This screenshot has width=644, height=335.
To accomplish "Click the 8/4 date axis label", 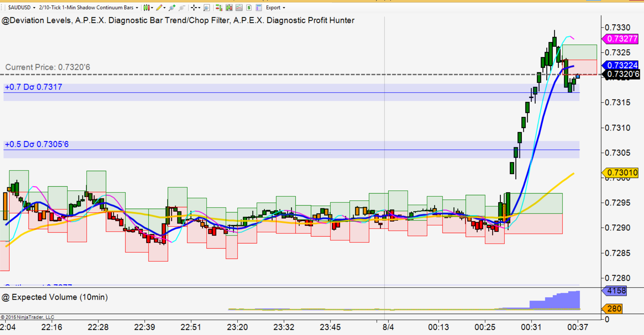I will [389, 327].
